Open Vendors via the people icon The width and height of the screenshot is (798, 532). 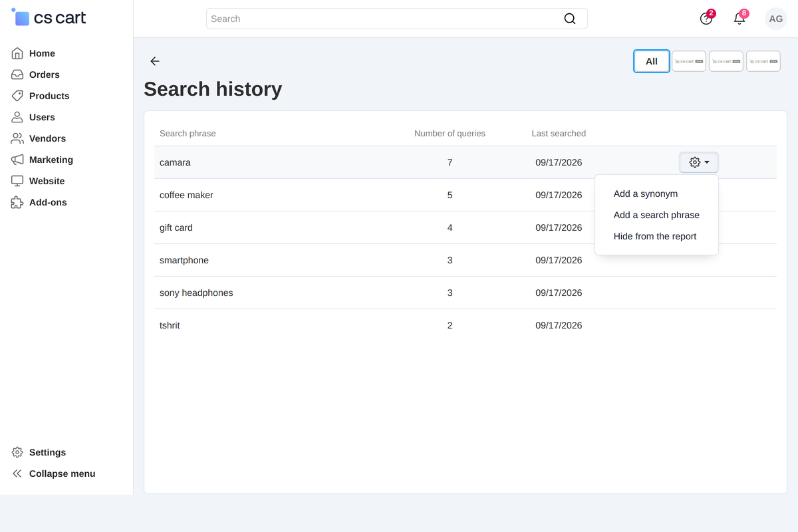point(17,138)
